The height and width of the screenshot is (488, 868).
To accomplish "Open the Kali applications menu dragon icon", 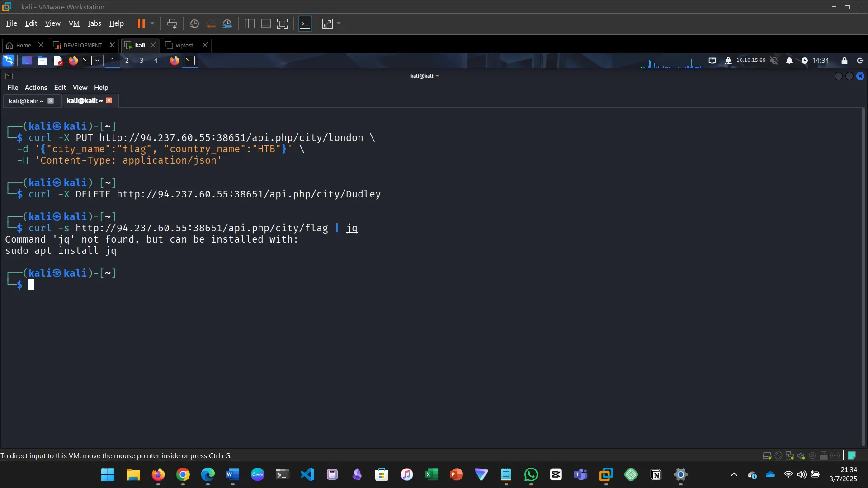I will pos(8,61).
